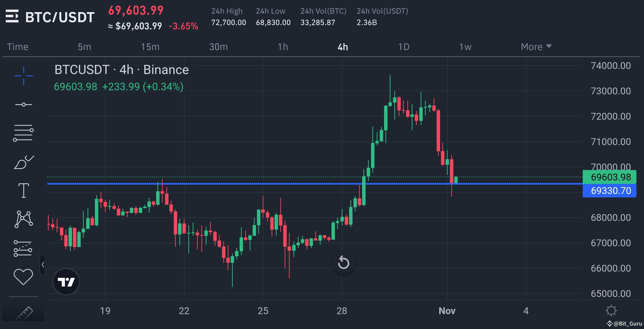Select the text annotation tool
The width and height of the screenshot is (644, 329).
[x=24, y=190]
